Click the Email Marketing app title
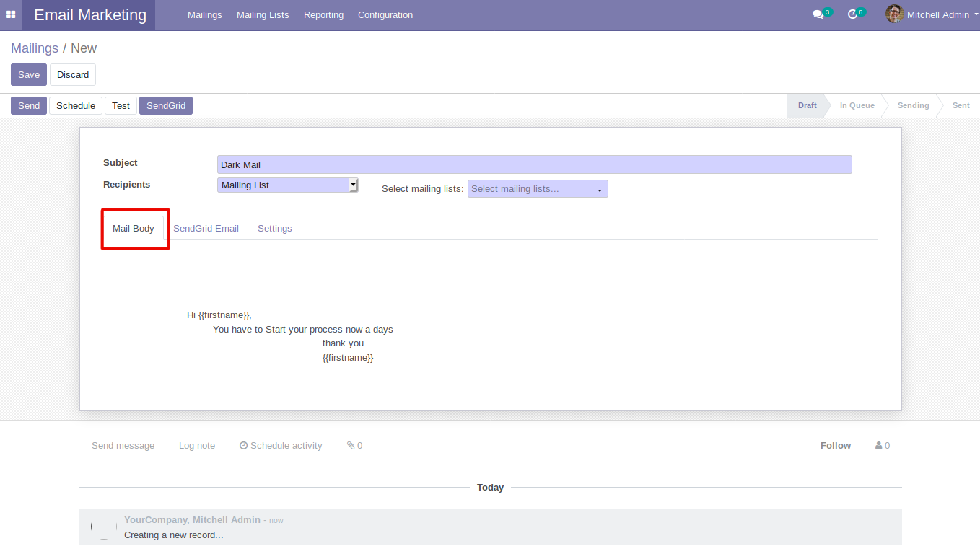Image resolution: width=980 pixels, height=554 pixels. [x=90, y=15]
